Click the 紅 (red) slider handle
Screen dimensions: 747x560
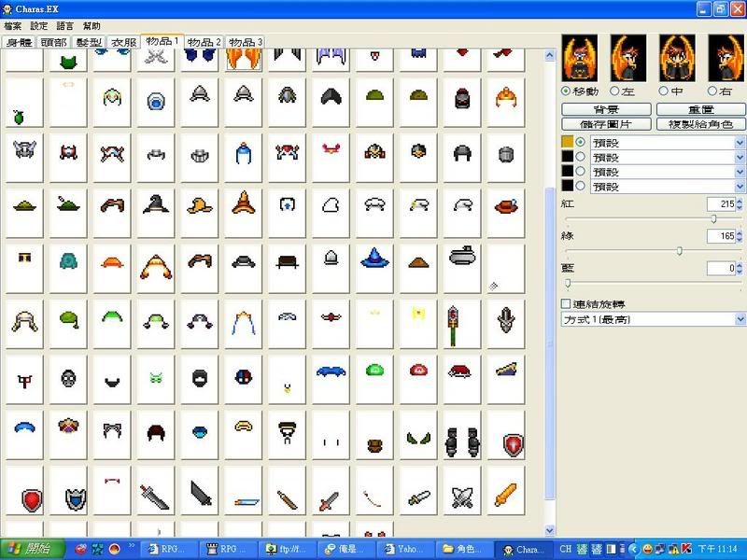click(x=713, y=218)
